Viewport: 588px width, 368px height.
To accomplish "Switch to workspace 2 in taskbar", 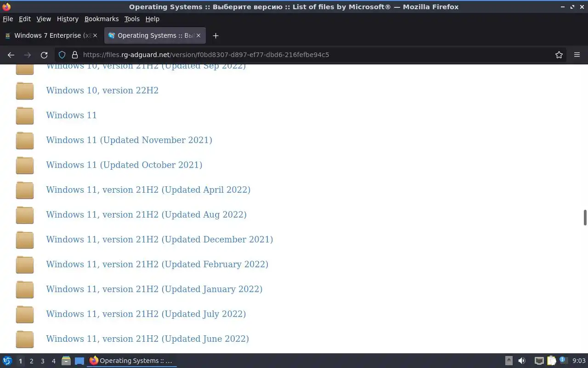I will point(31,361).
